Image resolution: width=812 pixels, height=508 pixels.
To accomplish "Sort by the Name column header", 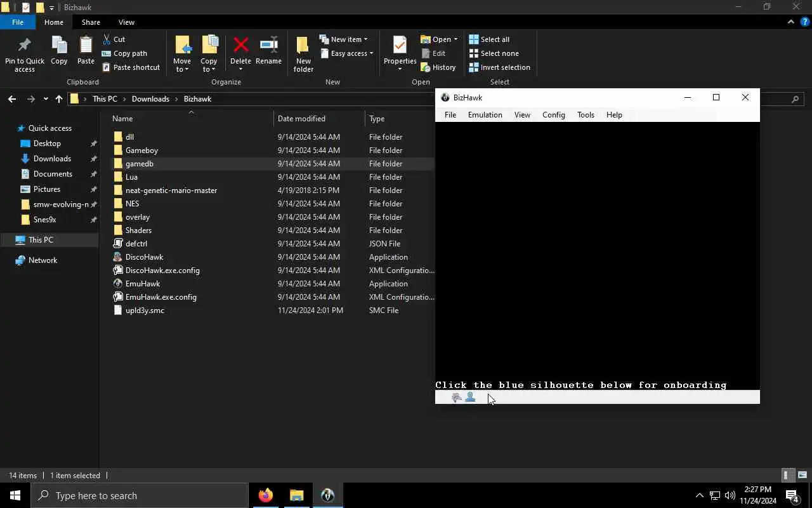I will [x=122, y=119].
